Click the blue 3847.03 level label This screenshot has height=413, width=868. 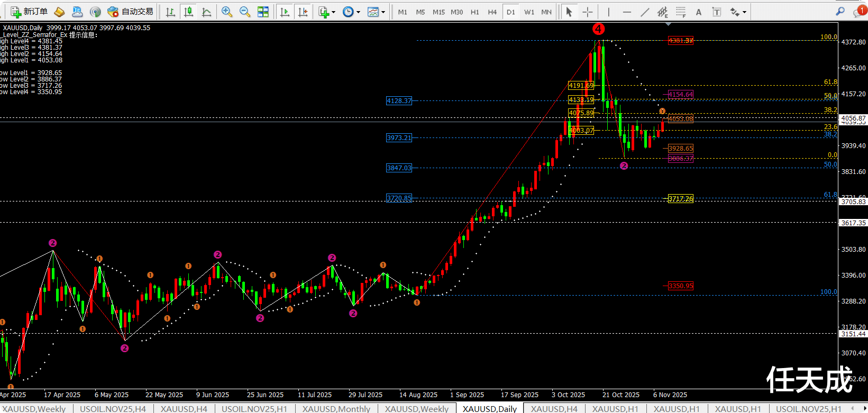click(399, 168)
